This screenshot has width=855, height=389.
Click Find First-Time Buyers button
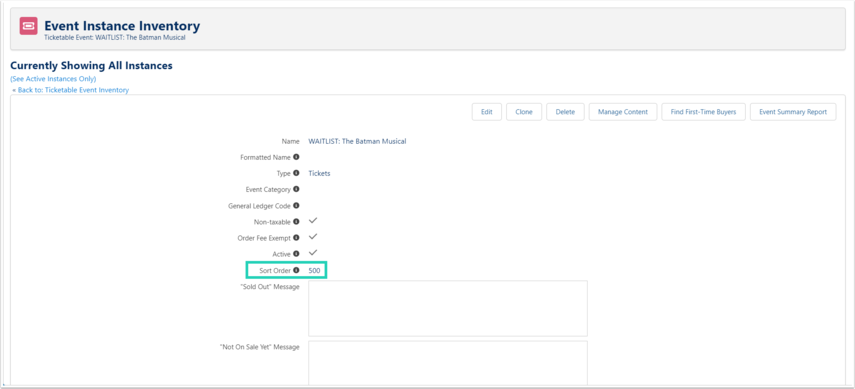pyautogui.click(x=703, y=112)
